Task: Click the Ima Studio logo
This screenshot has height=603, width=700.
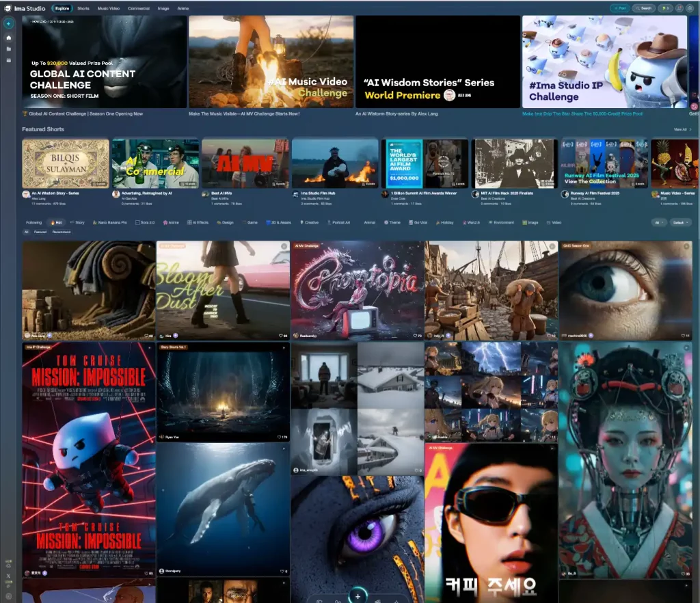Action: tap(25, 8)
